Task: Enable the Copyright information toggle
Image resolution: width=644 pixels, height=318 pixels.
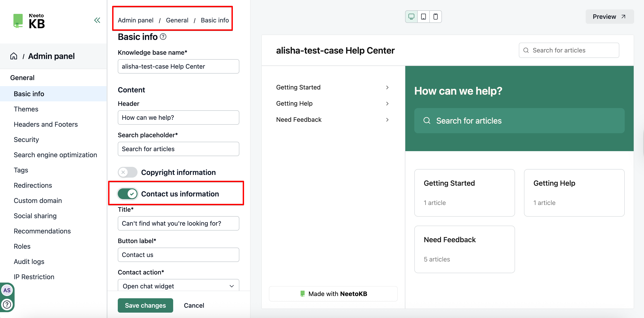Action: [127, 172]
